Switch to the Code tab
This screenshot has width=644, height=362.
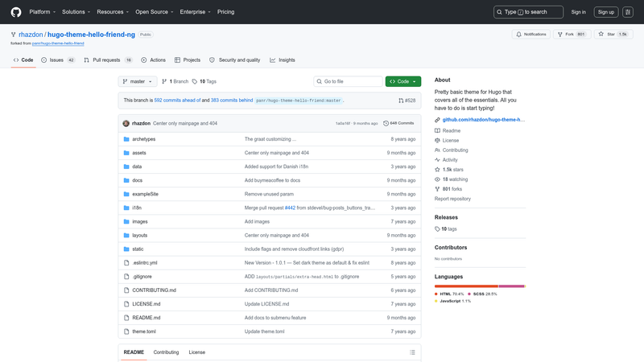23,60
